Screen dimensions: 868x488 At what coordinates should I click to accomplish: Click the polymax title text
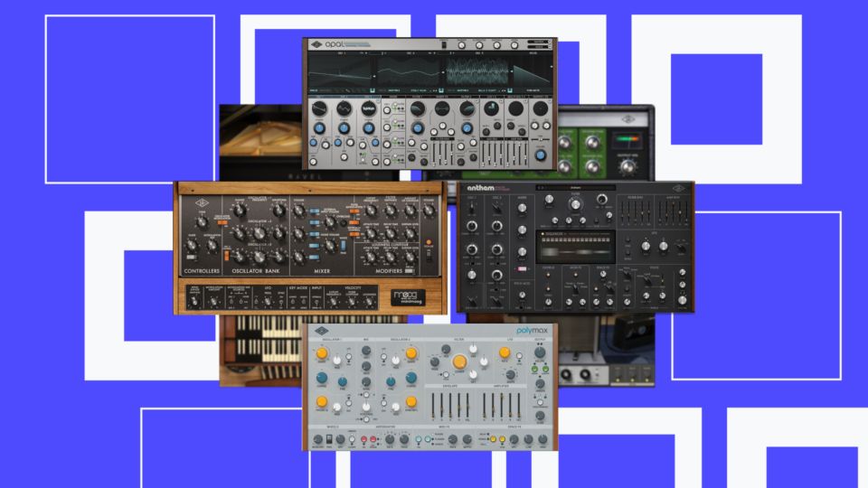[x=532, y=331]
